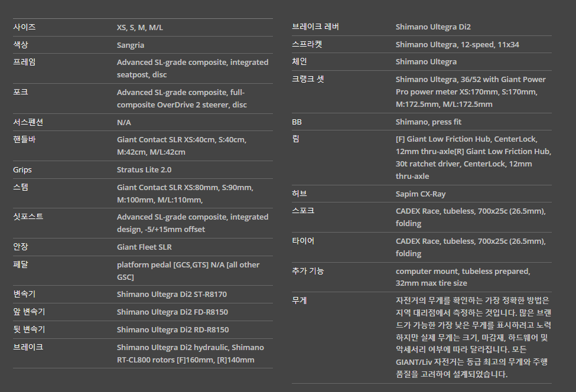Select the Sangria color value text
576x392 pixels.
pos(131,45)
